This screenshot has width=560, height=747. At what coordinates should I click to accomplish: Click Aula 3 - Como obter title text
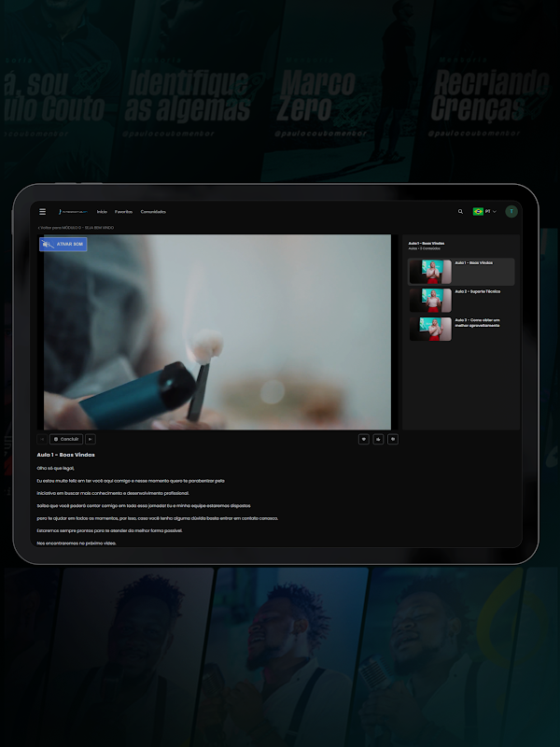pyautogui.click(x=478, y=322)
